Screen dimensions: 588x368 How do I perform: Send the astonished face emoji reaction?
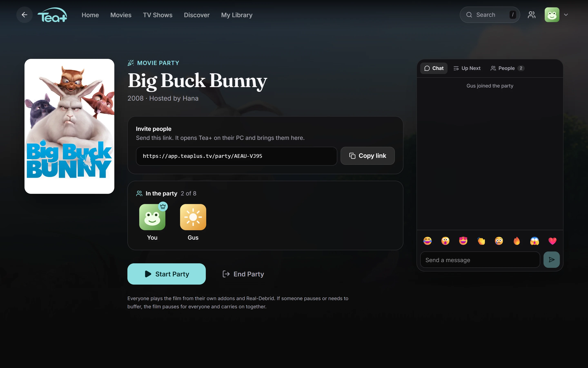pyautogui.click(x=445, y=241)
